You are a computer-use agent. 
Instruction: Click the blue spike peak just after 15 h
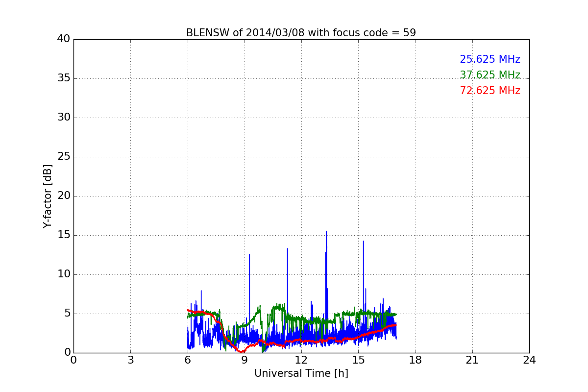tap(363, 241)
